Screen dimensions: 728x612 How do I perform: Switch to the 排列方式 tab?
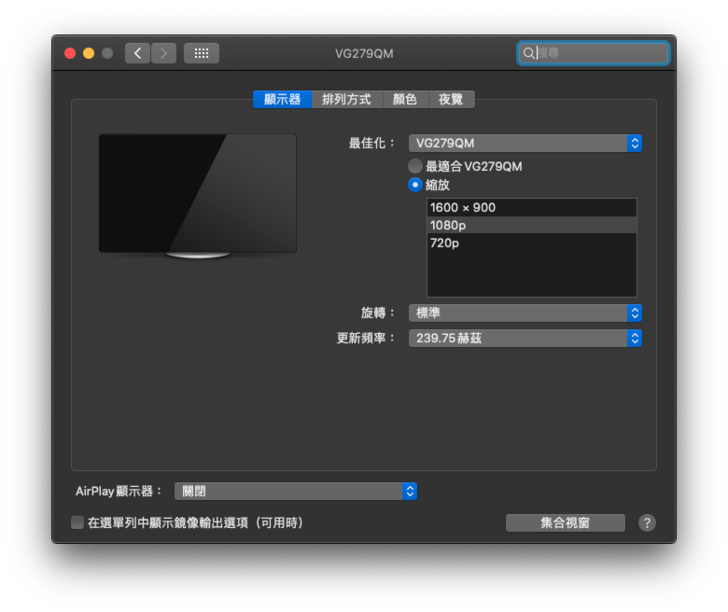pyautogui.click(x=346, y=100)
